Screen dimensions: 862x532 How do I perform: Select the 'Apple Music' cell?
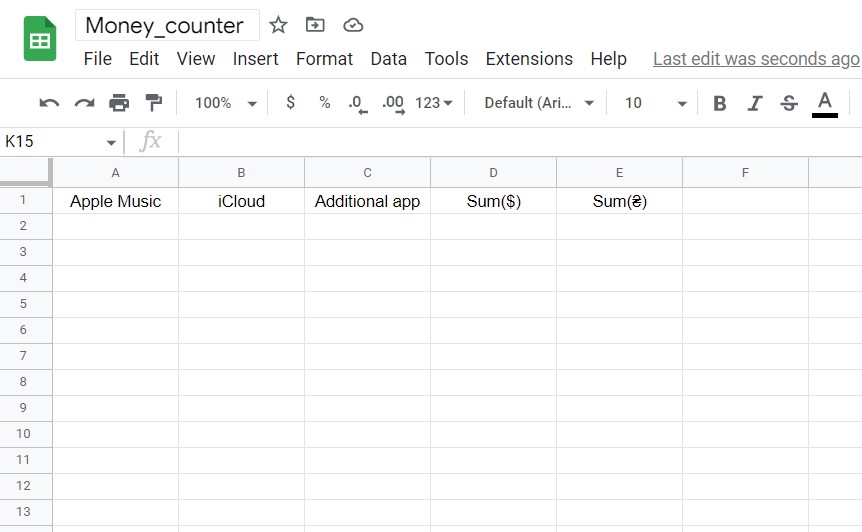coord(115,201)
